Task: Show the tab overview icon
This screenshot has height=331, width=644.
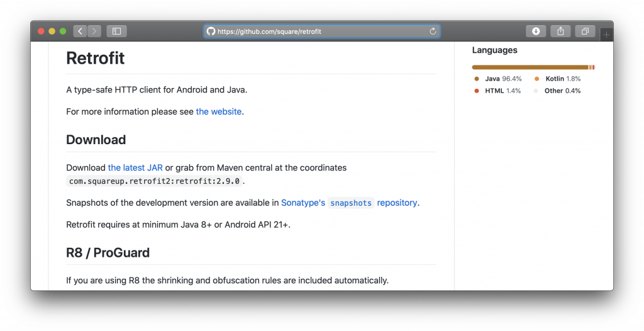Action: click(585, 31)
